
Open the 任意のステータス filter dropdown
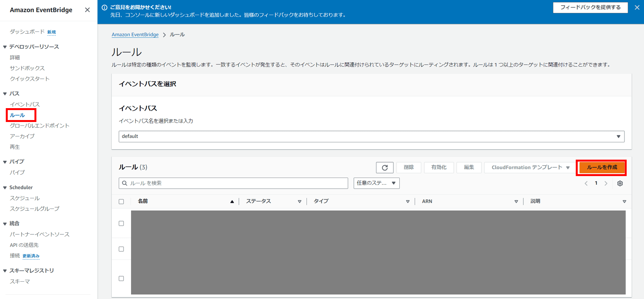pyautogui.click(x=376, y=183)
